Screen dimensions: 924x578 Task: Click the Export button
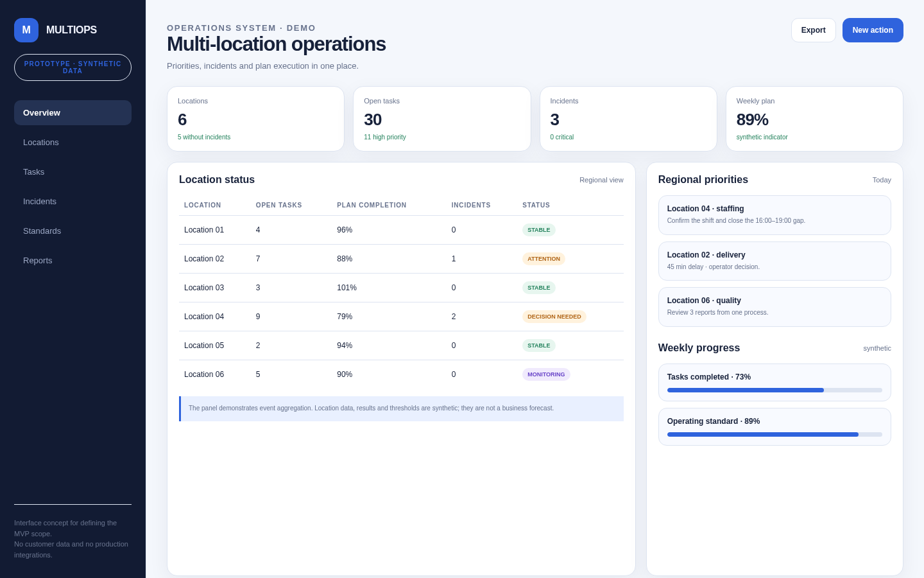813,30
